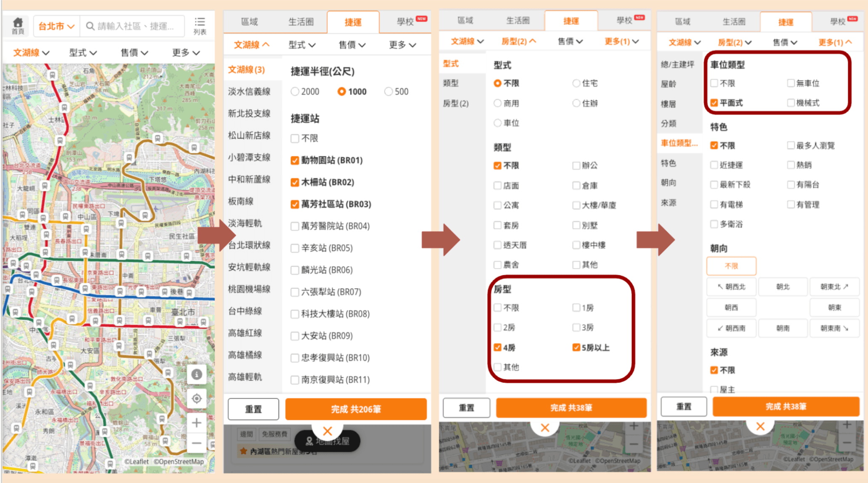Screen dimensions: 868x483
Task: Select 朝西北 arrow direction button
Action: point(731,287)
